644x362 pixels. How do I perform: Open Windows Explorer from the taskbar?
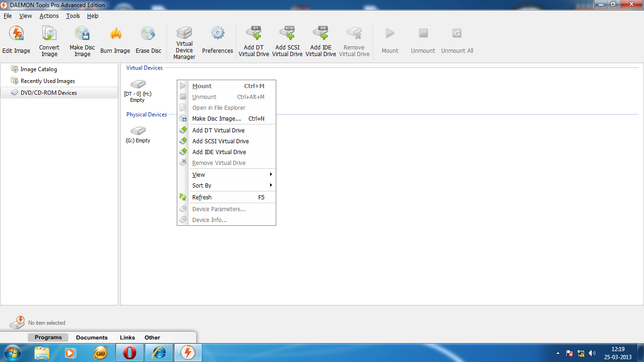42,353
